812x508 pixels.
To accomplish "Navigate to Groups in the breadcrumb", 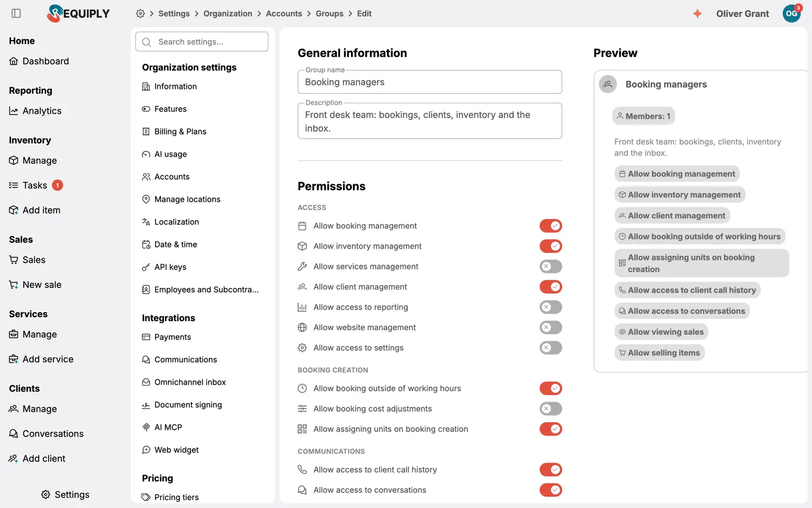I will point(329,14).
